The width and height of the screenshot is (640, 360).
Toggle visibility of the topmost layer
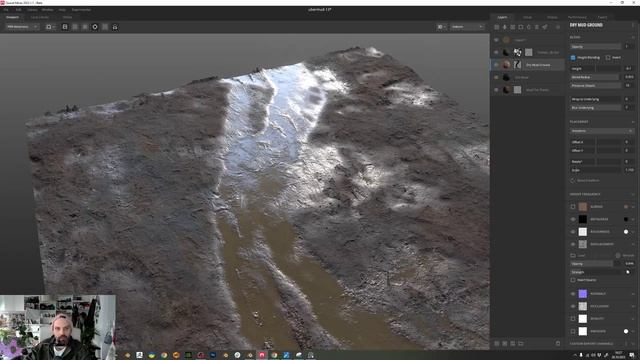pyautogui.click(x=496, y=40)
